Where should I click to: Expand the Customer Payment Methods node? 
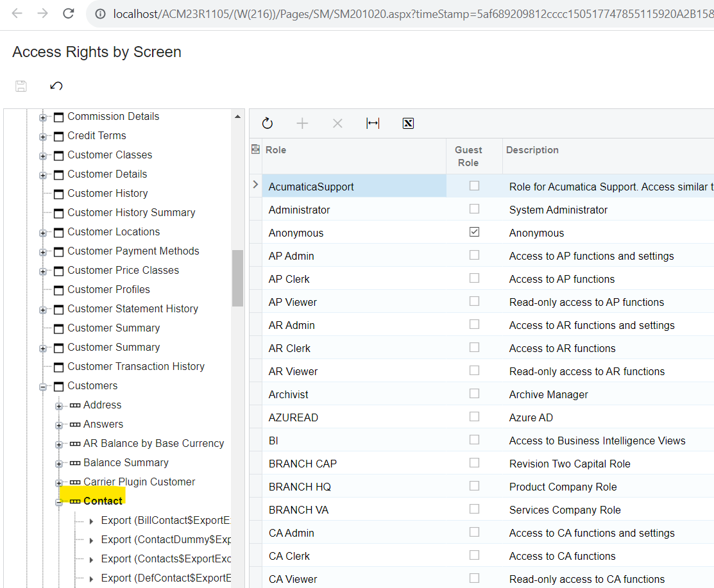coord(43,252)
